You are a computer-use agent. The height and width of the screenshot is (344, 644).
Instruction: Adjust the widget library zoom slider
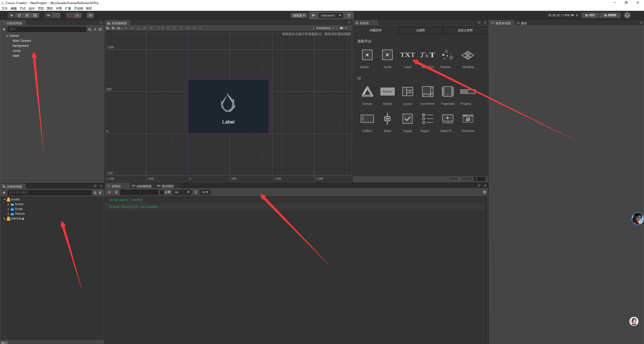tap(459, 179)
